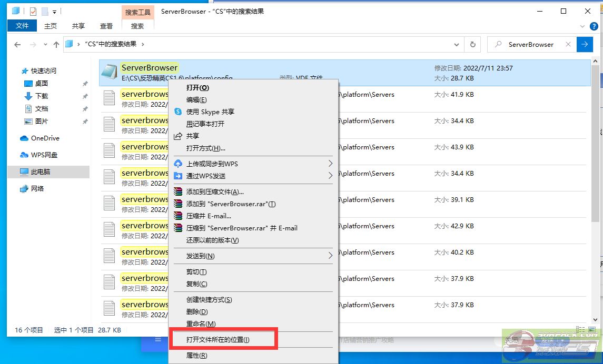Click the WPS cloud upload icon
603x364 pixels.
click(178, 164)
